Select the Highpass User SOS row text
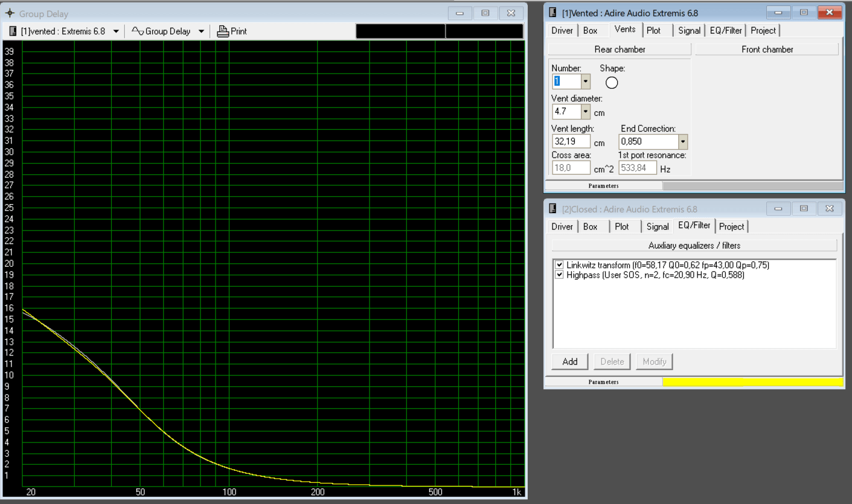852x504 pixels. (x=655, y=275)
